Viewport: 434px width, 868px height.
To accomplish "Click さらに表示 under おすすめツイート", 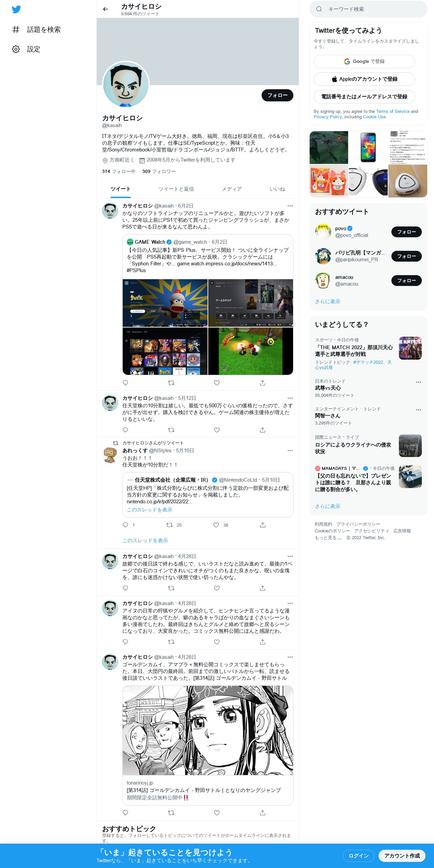I will 328,302.
